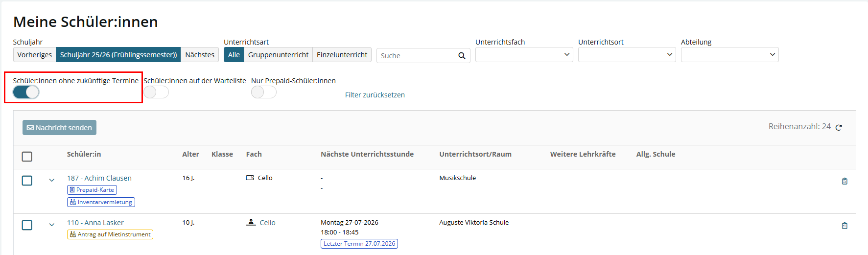The height and width of the screenshot is (255, 868).
Task: Tick the checkbox for Anna Lasker
Action: pyautogui.click(x=27, y=225)
